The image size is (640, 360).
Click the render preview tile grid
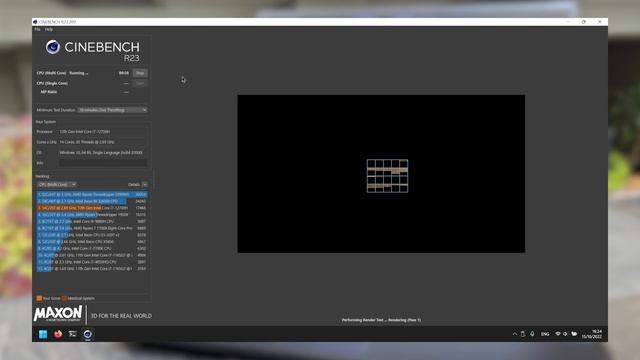point(387,176)
